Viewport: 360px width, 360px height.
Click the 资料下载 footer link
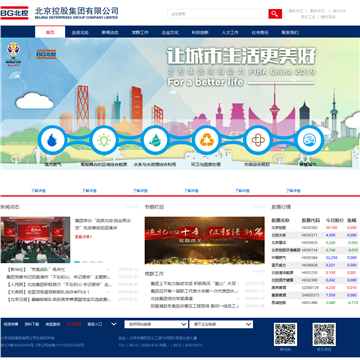[32, 324]
